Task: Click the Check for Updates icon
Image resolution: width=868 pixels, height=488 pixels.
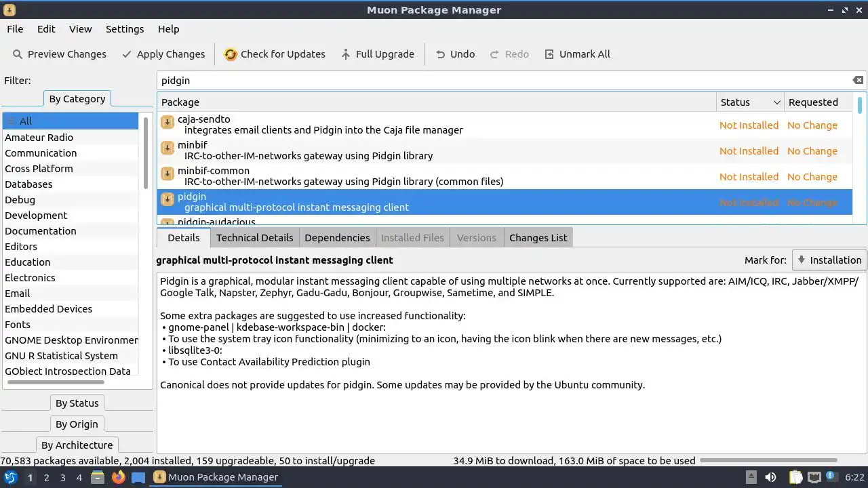Action: [x=231, y=54]
